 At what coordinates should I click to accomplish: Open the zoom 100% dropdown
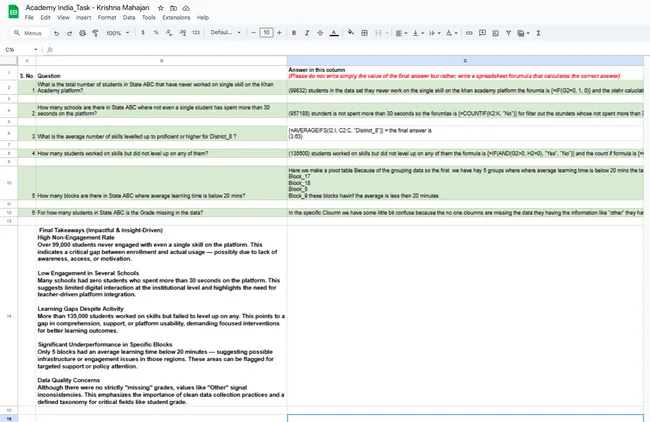point(118,33)
